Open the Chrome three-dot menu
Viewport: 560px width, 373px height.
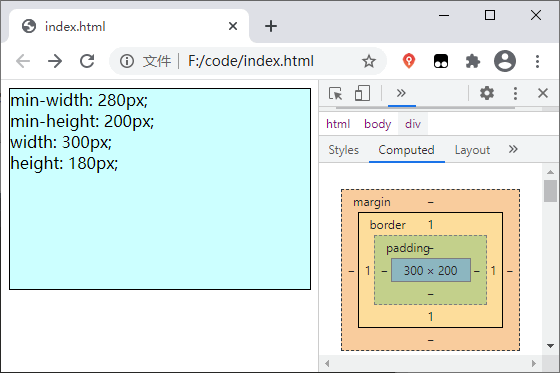[x=537, y=61]
